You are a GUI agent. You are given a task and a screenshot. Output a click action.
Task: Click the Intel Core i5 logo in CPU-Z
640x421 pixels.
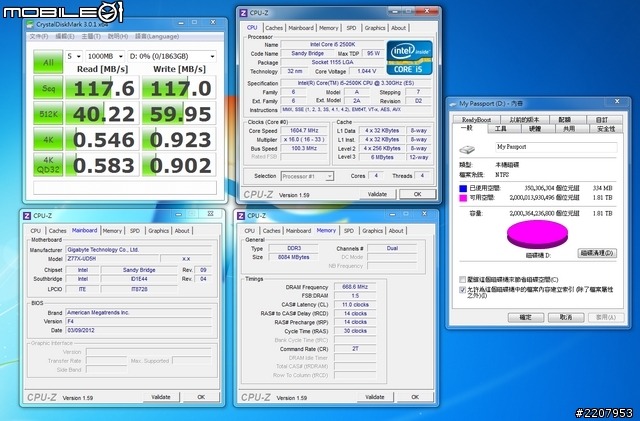pyautogui.click(x=409, y=57)
